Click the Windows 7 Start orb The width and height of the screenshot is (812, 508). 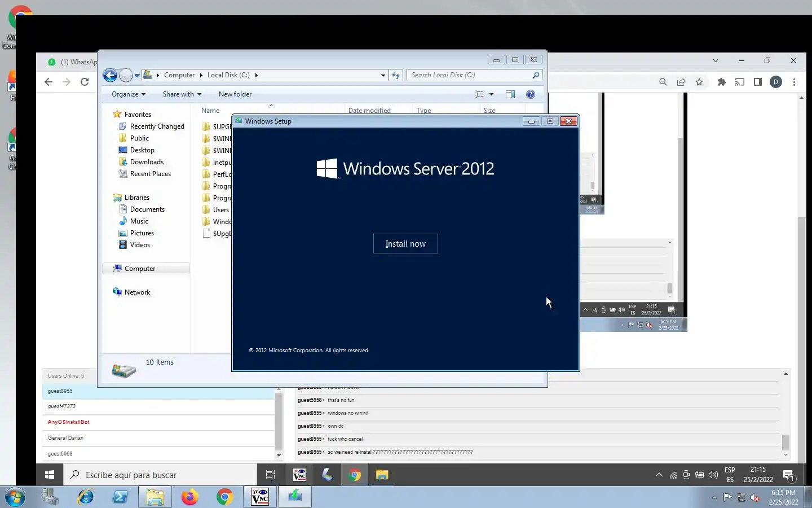point(15,497)
